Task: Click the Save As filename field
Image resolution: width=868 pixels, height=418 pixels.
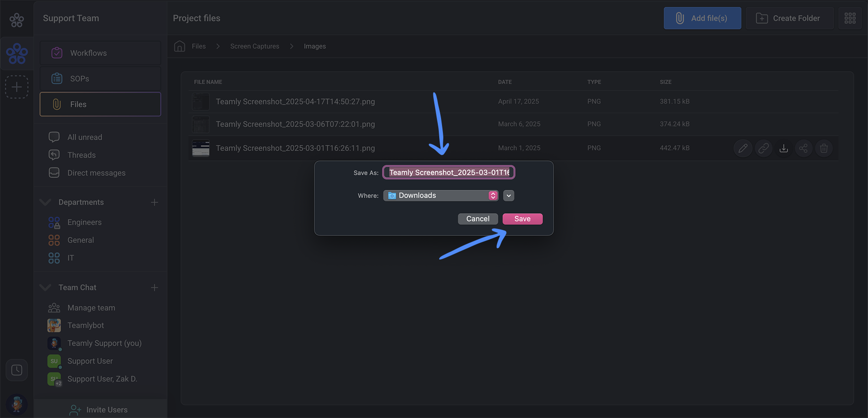Action: (449, 172)
